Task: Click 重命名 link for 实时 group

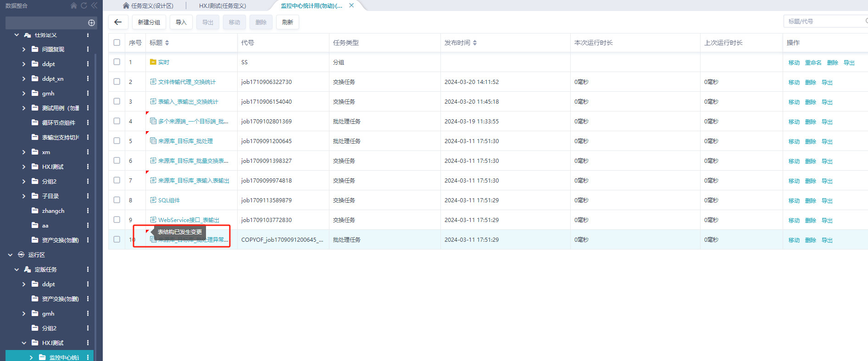Action: (x=813, y=63)
